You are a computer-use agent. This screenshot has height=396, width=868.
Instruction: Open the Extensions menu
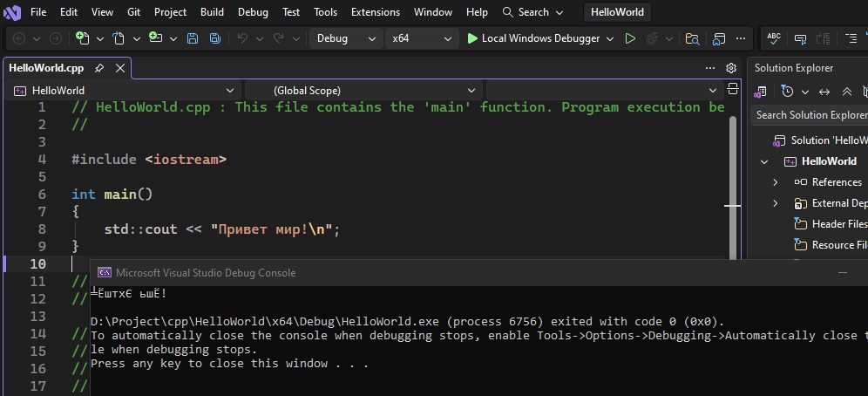tap(376, 11)
